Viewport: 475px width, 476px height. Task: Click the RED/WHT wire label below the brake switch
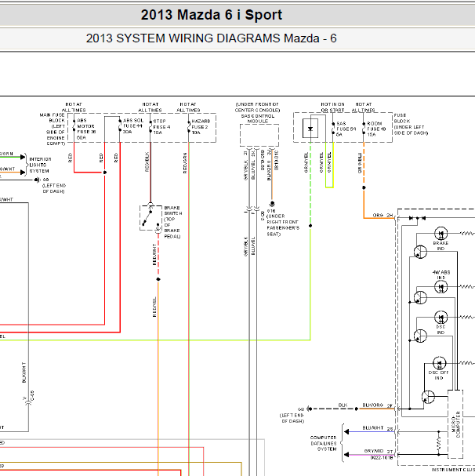tap(154, 254)
